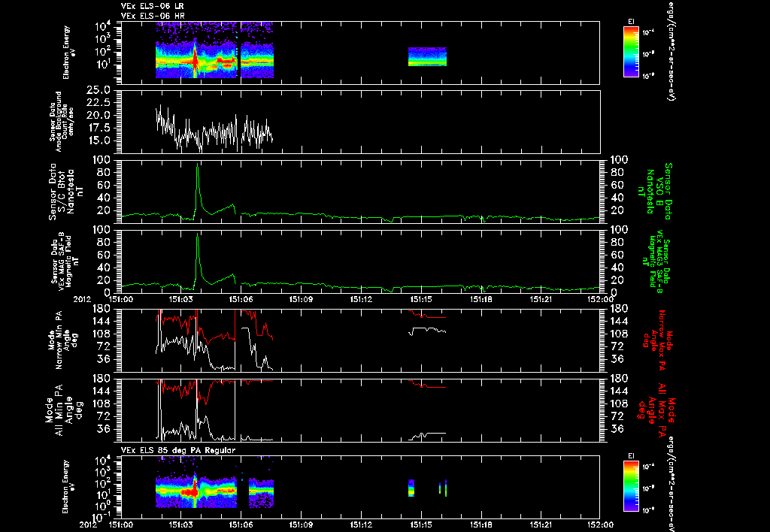This screenshot has height=532, width=770.
Task: Click the "15.0" count rate tick label
Action: coord(99,141)
